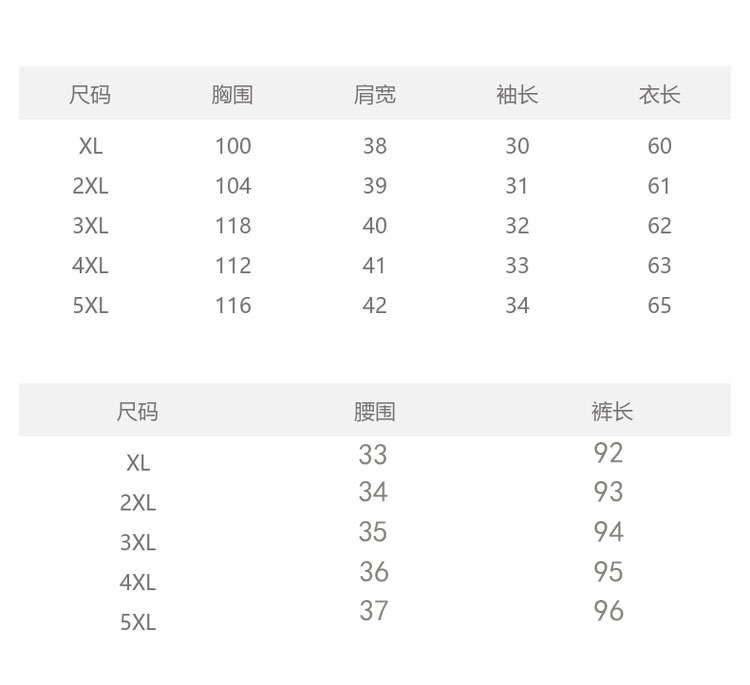Image resolution: width=750 pixels, height=685 pixels.
Task: Select garment length value 61
Action: tap(659, 186)
